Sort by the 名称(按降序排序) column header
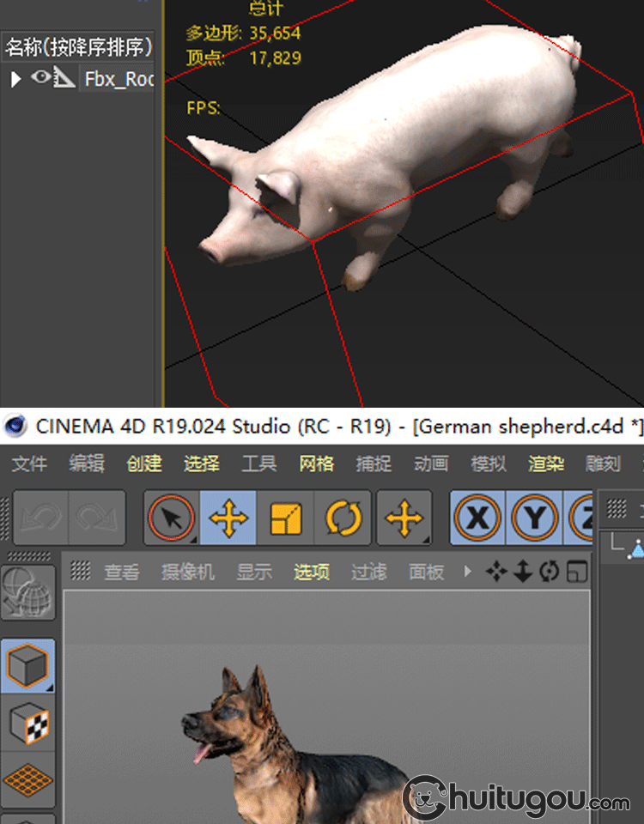Screen dimensions: 644x824 click(x=79, y=47)
